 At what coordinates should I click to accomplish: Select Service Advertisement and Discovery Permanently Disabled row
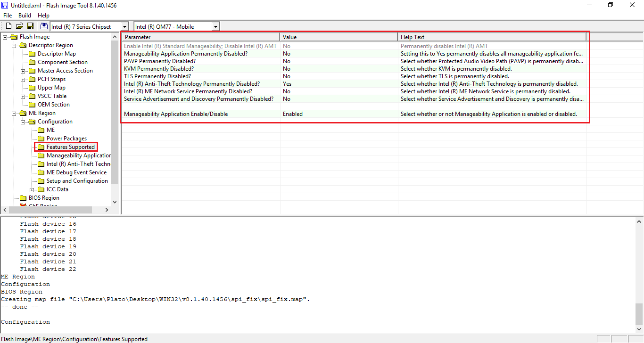(x=355, y=99)
